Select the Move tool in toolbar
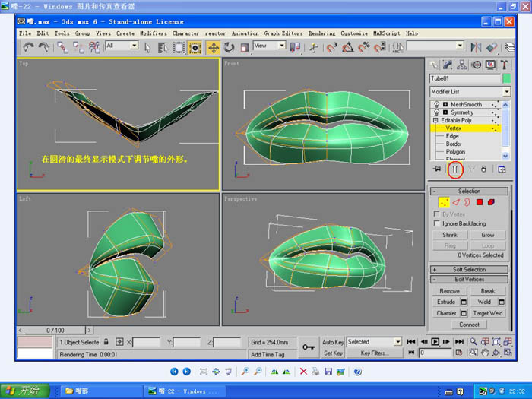This screenshot has width=532, height=399. [214, 47]
